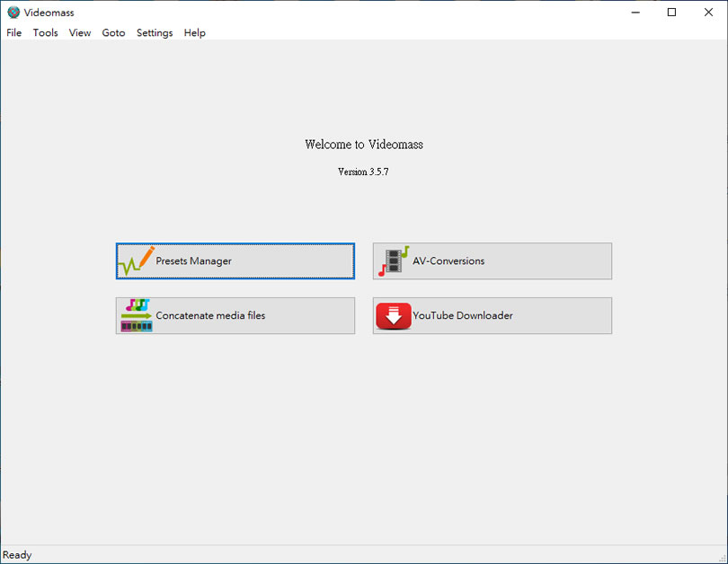Click the Presets Manager waveform pencil icon
This screenshot has width=728, height=564.
136,261
